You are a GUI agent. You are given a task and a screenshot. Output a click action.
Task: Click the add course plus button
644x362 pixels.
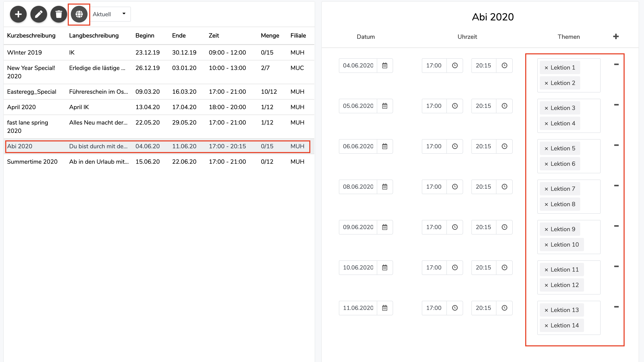[x=18, y=14]
